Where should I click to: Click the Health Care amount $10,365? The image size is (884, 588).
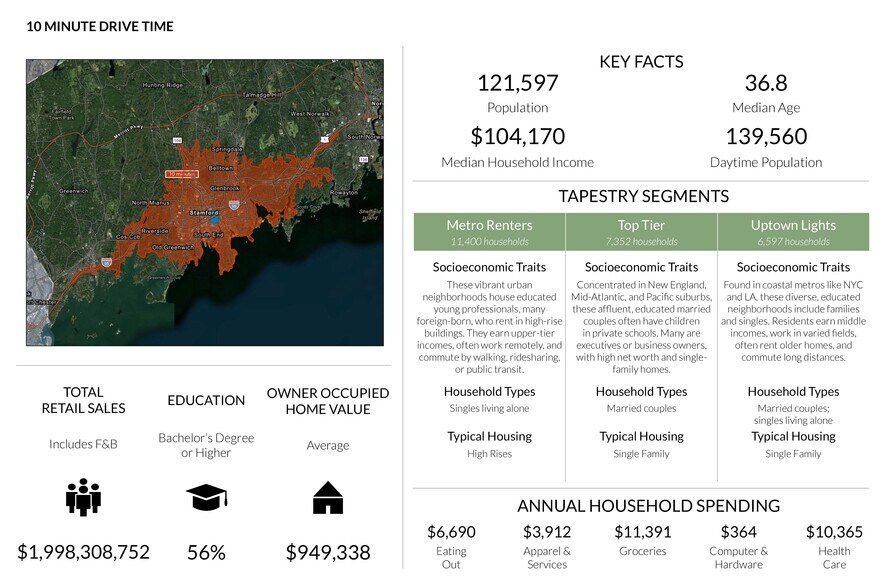coord(834,532)
